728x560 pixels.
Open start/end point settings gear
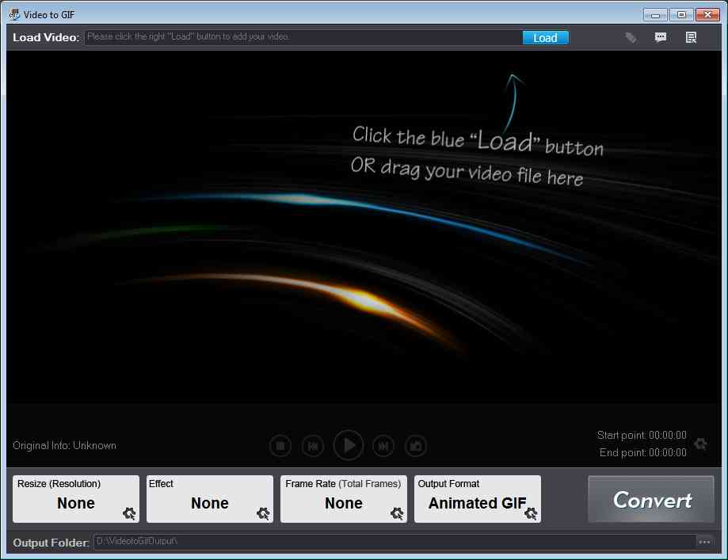(x=700, y=444)
